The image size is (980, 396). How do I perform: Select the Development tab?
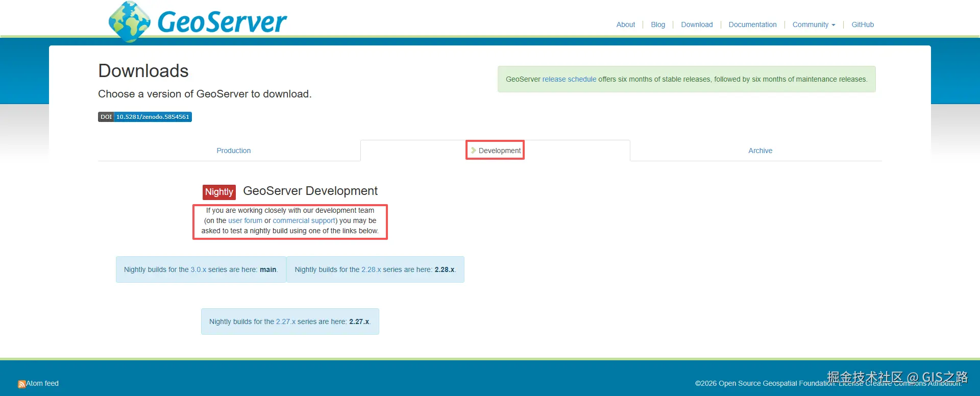pos(495,151)
